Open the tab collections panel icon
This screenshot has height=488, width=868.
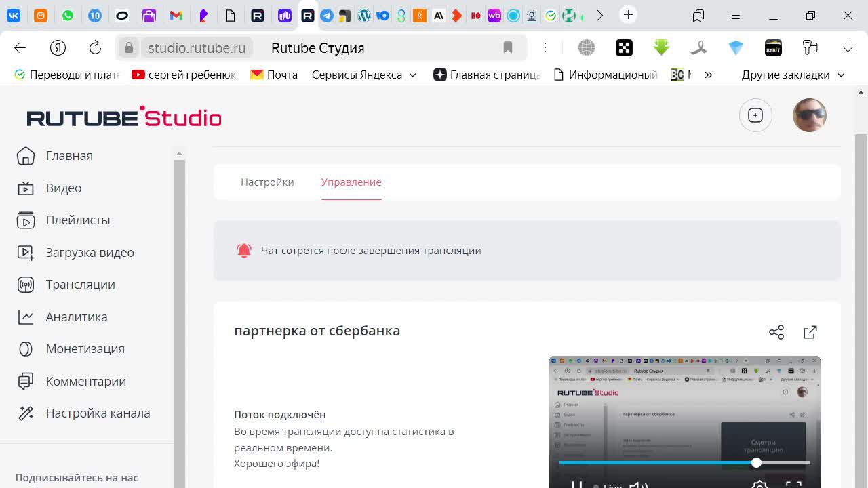[698, 15]
